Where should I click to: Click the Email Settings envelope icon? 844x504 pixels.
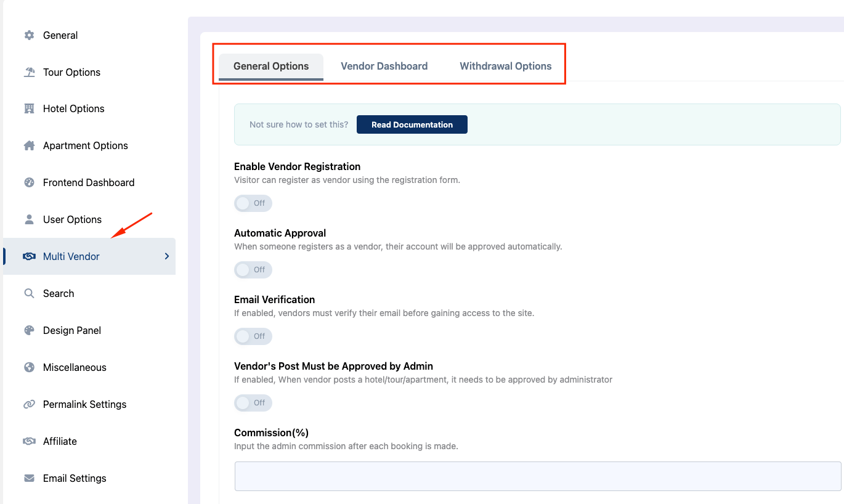tap(29, 478)
